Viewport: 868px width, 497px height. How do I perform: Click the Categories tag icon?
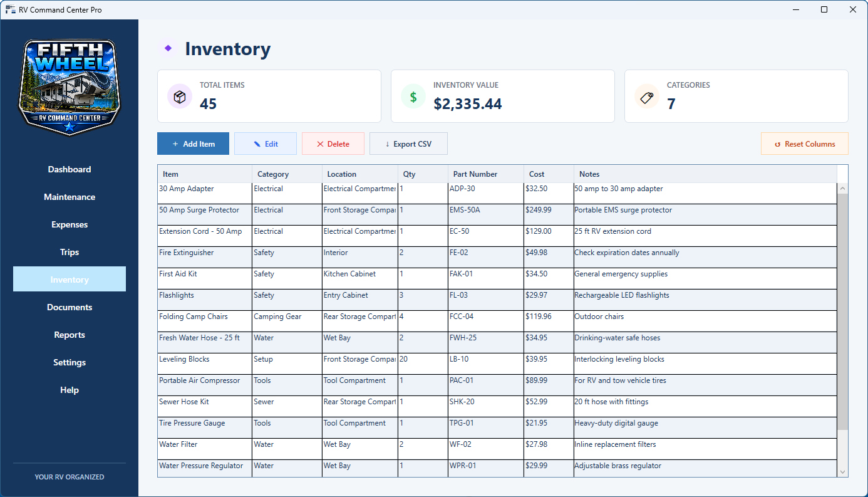click(647, 97)
